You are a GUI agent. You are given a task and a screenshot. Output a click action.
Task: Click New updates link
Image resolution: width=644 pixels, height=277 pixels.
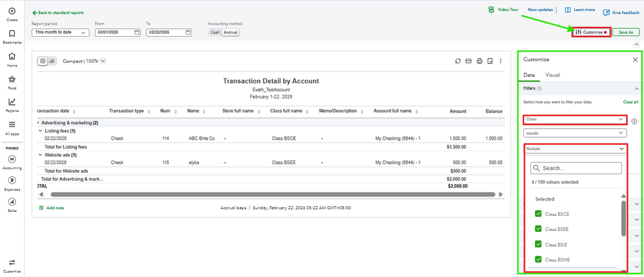(x=540, y=10)
